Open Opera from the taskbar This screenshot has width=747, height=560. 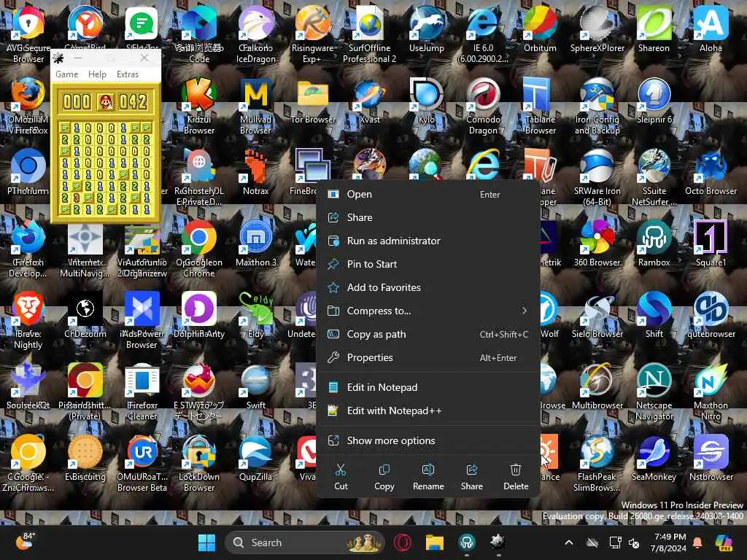403,542
